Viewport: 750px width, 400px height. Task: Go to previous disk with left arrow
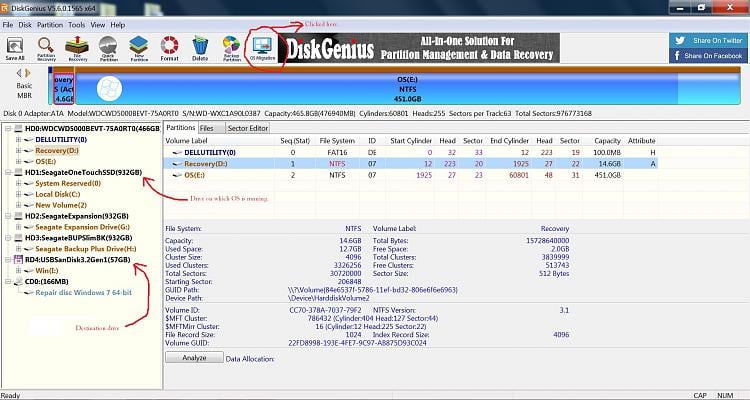tap(19, 73)
